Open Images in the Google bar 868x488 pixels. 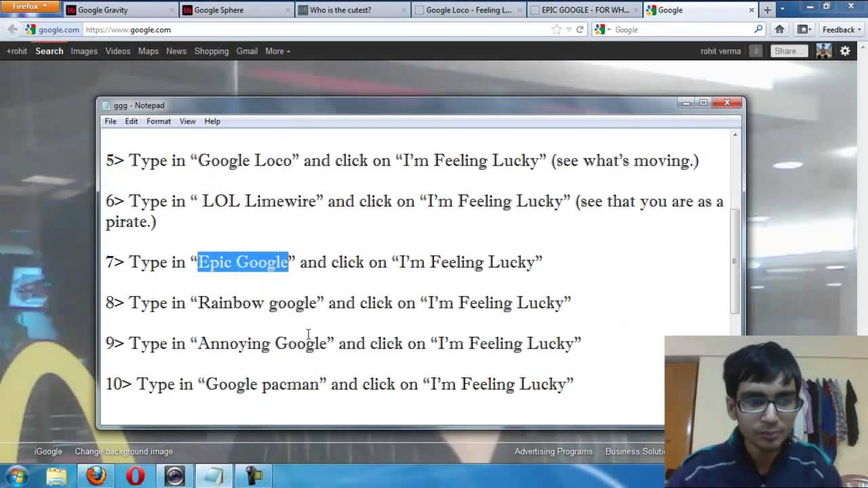click(x=84, y=51)
